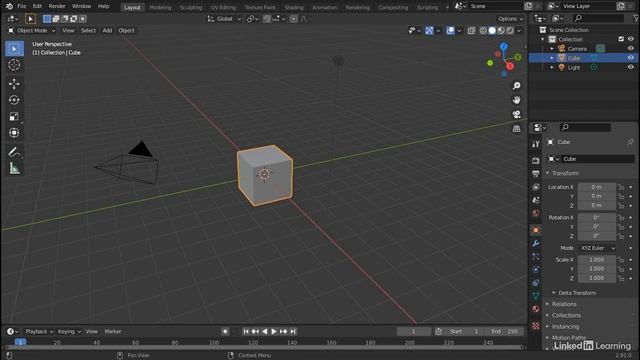
Task: Hide the Collection via eye icon
Action: click(631, 39)
